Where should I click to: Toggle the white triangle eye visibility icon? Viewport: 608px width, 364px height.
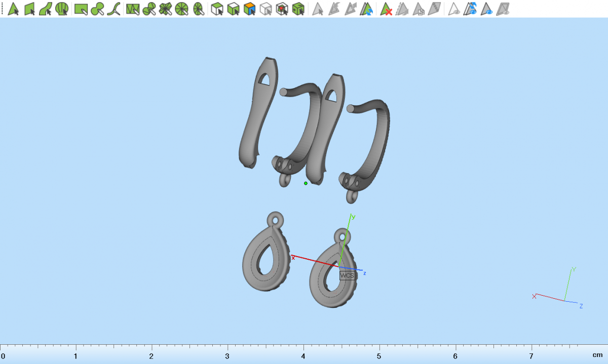pyautogui.click(x=454, y=9)
